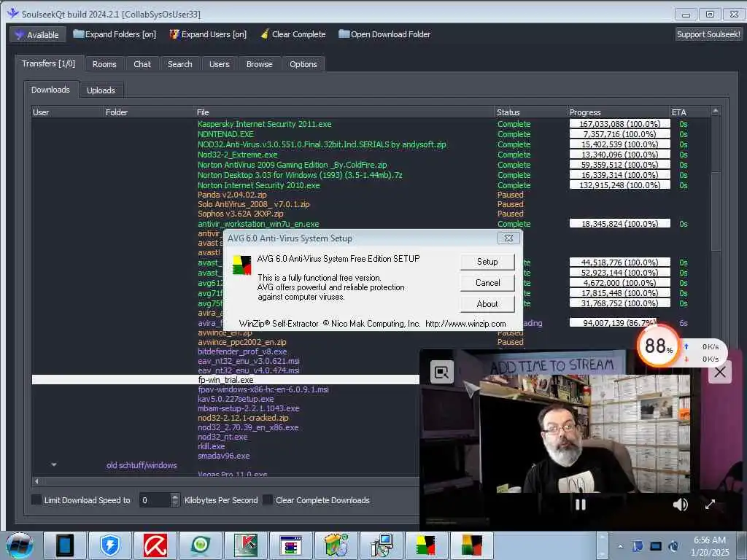Viewport: 747px width, 560px height.
Task: Sort by the Status column header
Action: [x=531, y=112]
